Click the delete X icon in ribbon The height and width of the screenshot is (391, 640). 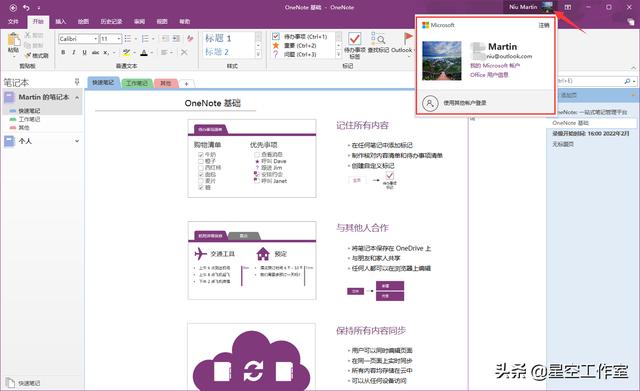[x=184, y=52]
